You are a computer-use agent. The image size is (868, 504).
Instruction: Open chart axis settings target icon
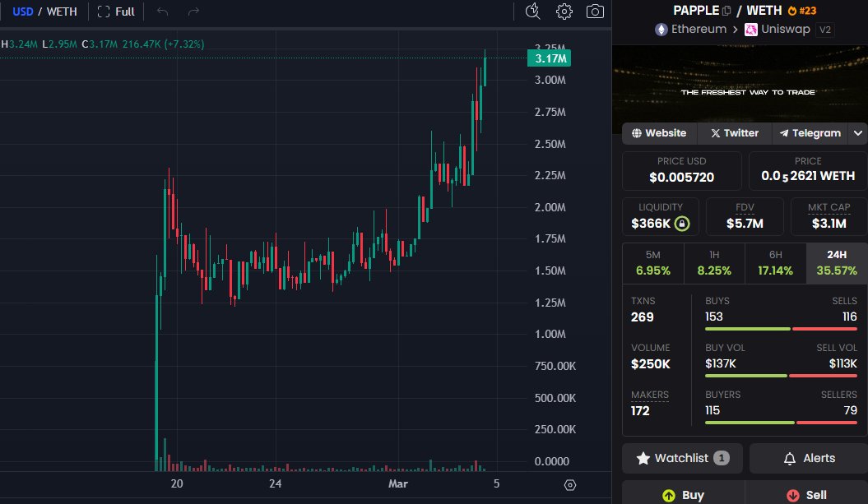(x=569, y=485)
